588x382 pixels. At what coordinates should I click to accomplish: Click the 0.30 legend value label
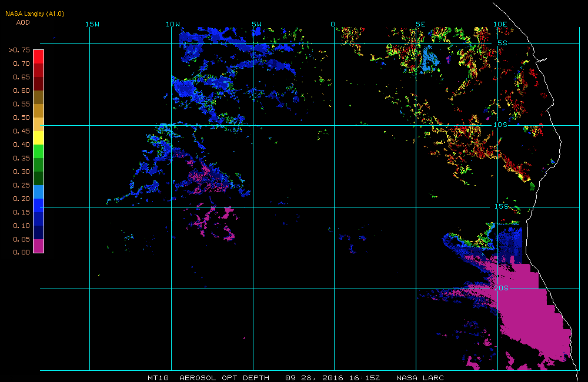click(x=21, y=172)
